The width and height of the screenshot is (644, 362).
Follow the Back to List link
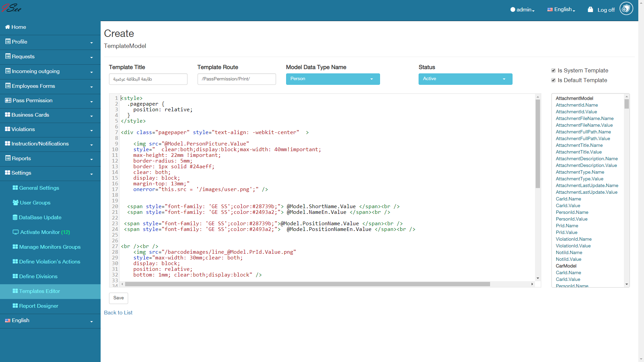coord(118,312)
